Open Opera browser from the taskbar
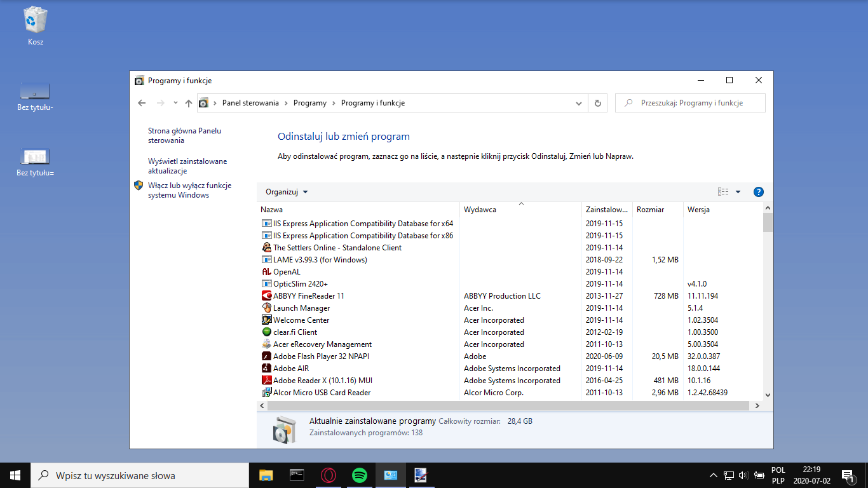Screen dimensions: 868x488 click(329, 475)
